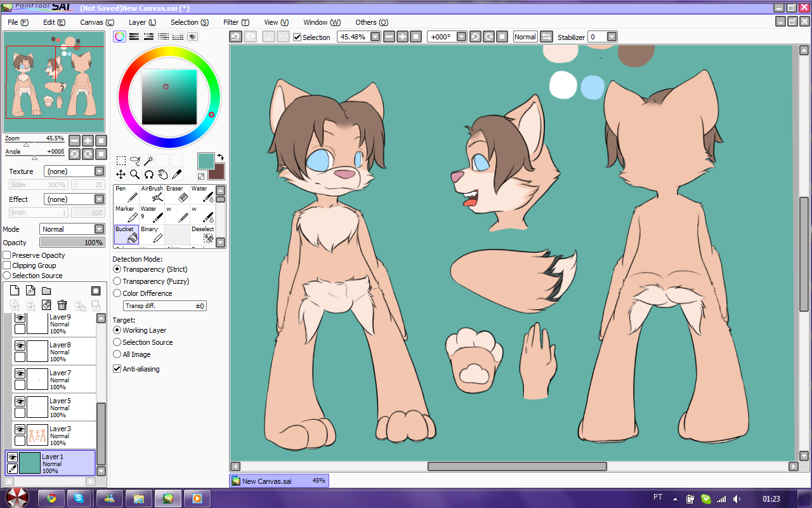Disable the Anti-aliasing checkbox
The width and height of the screenshot is (812, 508).
pos(117,369)
